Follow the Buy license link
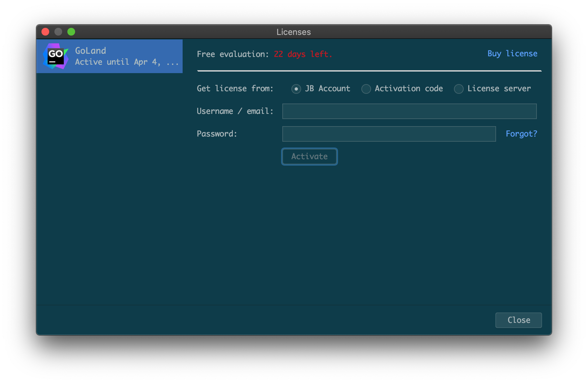This screenshot has width=588, height=383. (512, 54)
